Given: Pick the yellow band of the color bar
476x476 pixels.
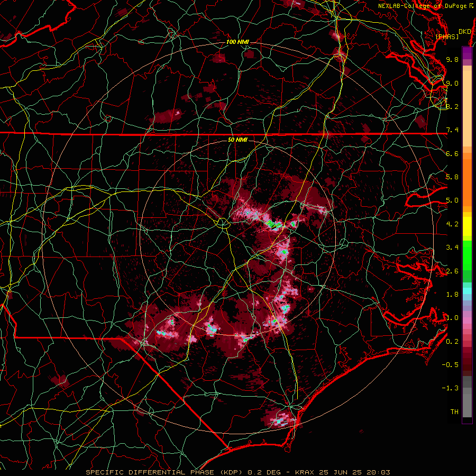Looking at the screenshot, I should [x=467, y=226].
